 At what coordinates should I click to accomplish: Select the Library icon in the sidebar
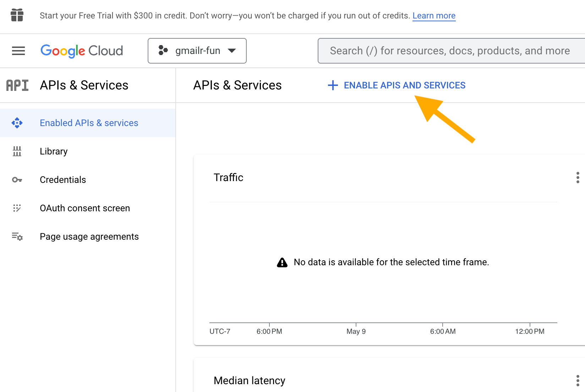(17, 151)
